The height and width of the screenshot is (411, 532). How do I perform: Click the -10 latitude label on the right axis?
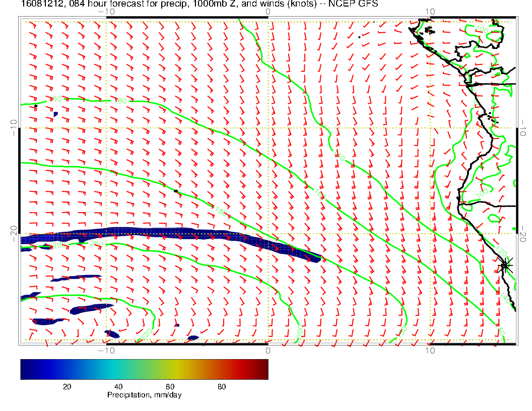point(523,127)
